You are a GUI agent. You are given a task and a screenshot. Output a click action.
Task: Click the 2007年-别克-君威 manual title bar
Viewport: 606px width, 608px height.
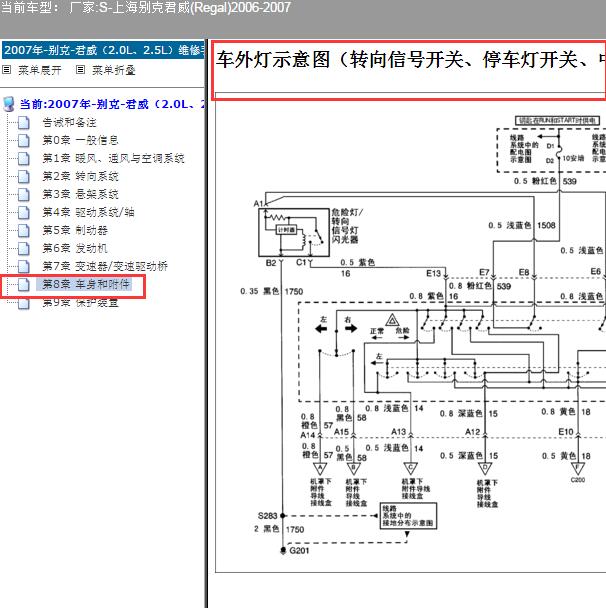click(x=103, y=50)
